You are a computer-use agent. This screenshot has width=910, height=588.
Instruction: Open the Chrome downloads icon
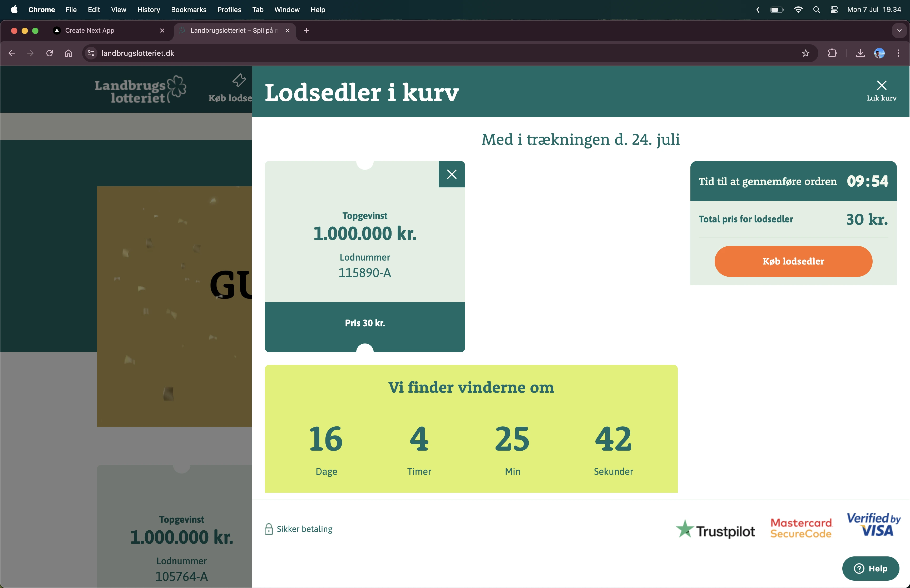pos(860,53)
